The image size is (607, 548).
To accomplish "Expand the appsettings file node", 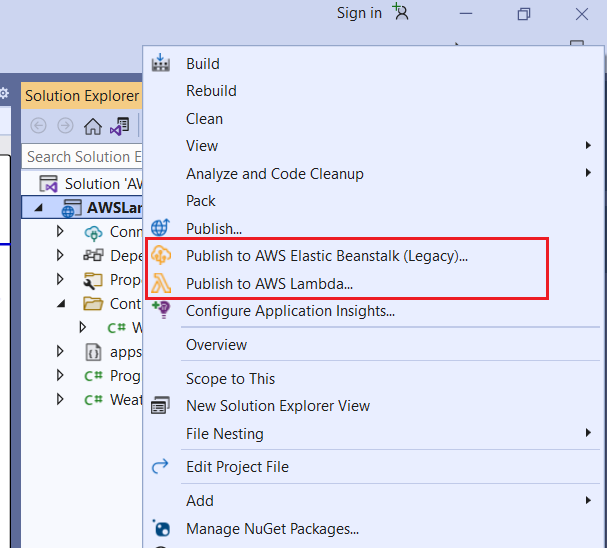I will click(60, 351).
